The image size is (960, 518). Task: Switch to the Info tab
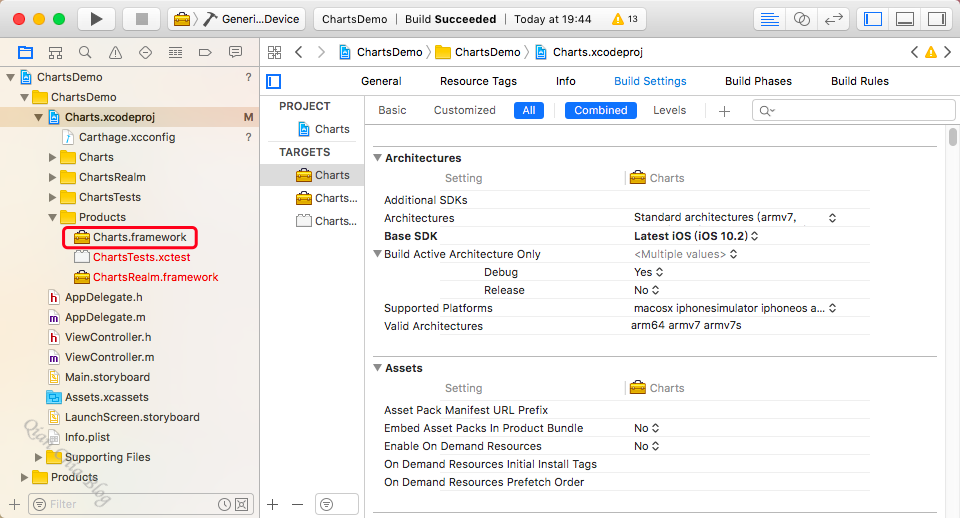click(x=565, y=81)
